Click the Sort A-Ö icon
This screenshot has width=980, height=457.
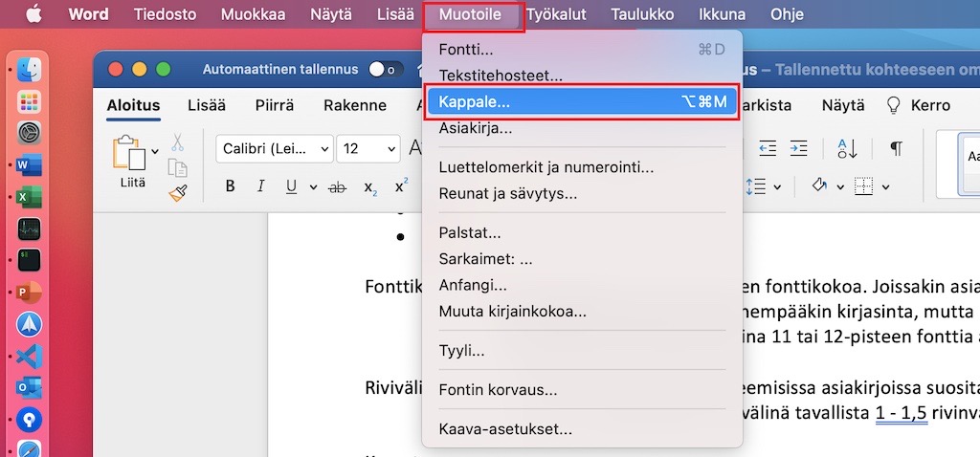coord(848,148)
